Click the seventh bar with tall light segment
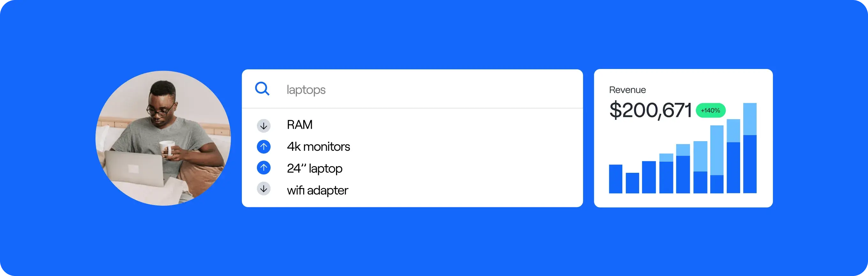868x276 pixels. click(717, 159)
